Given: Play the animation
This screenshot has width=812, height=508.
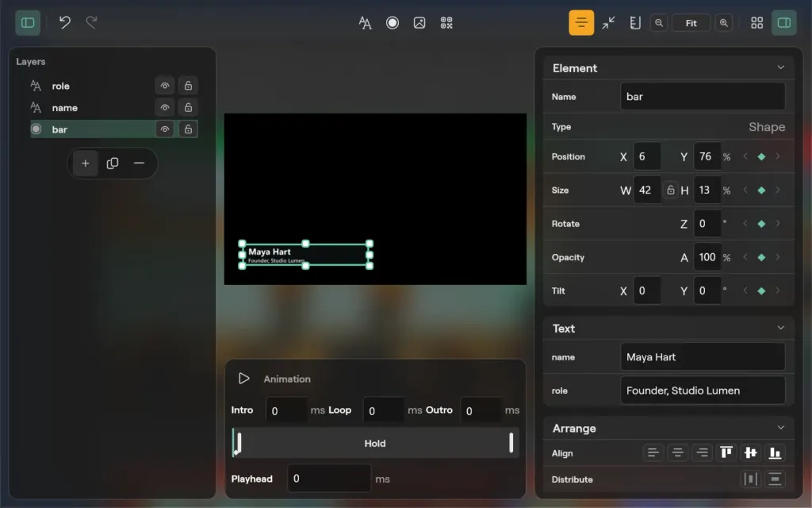Looking at the screenshot, I should [x=243, y=379].
